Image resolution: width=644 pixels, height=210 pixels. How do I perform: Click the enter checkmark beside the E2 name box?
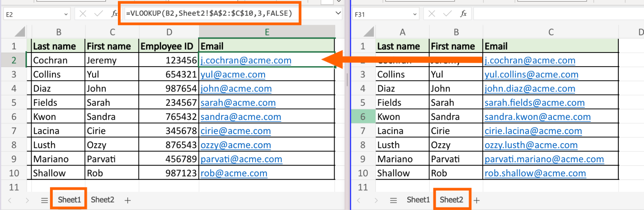point(98,14)
